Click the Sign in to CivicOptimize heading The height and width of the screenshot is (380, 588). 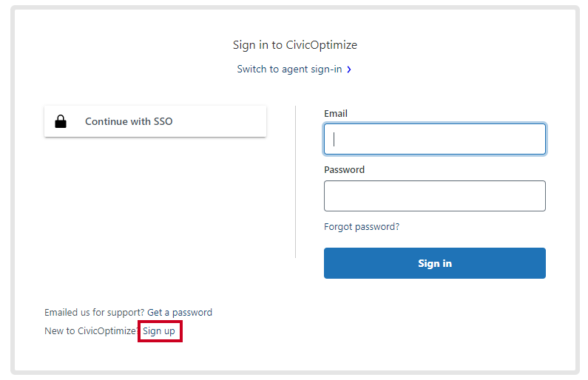click(x=295, y=45)
